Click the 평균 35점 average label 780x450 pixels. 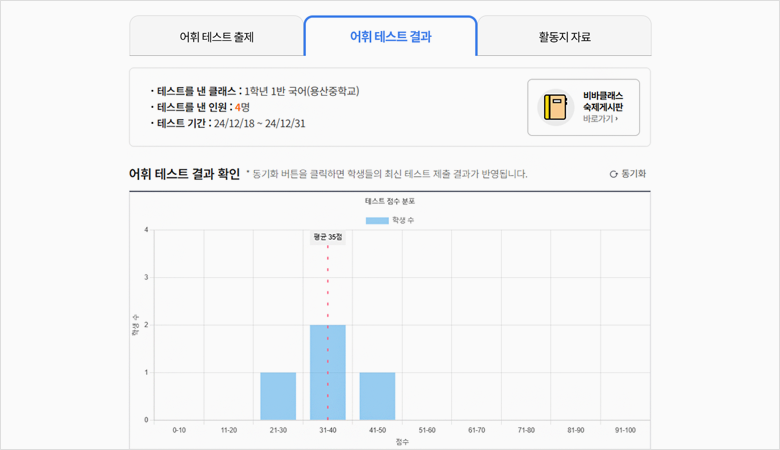(x=328, y=237)
